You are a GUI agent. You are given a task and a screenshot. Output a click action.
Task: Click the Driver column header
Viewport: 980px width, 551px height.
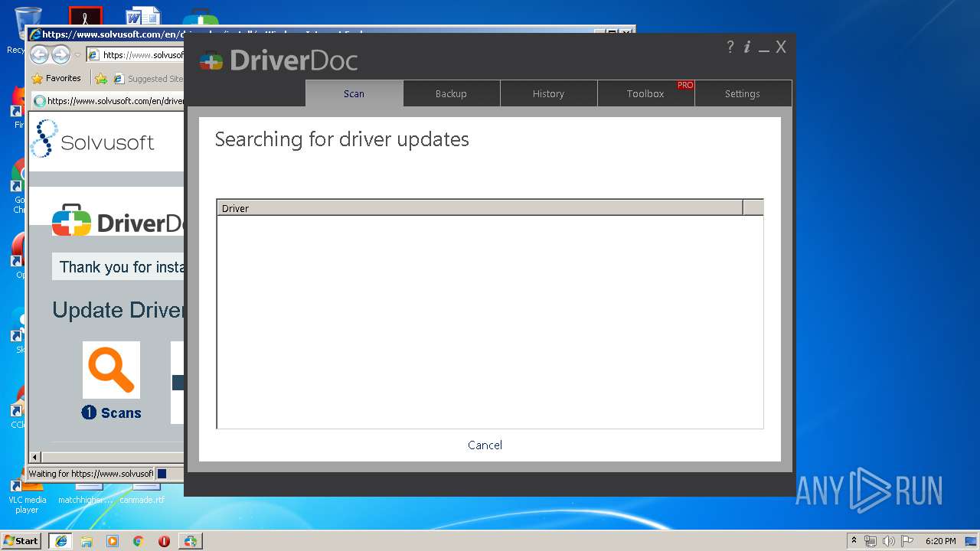tap(480, 208)
